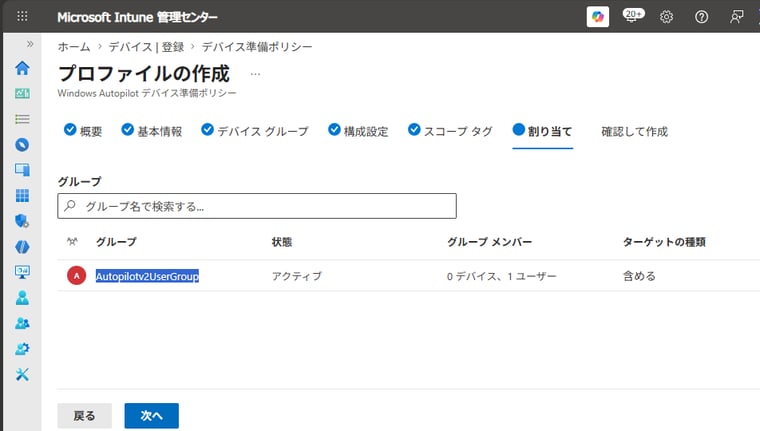
Task: Sort by グループ メンバー column header
Action: [x=490, y=241]
